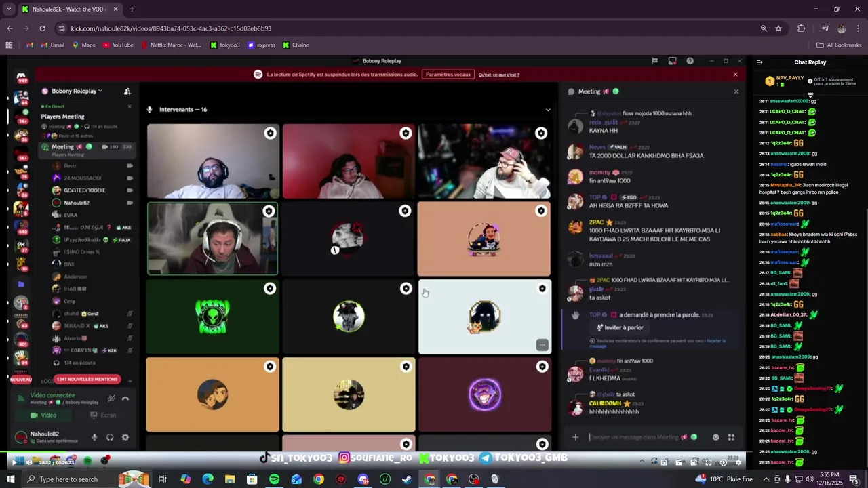Open the browser tab search dropdown

click(x=9, y=9)
